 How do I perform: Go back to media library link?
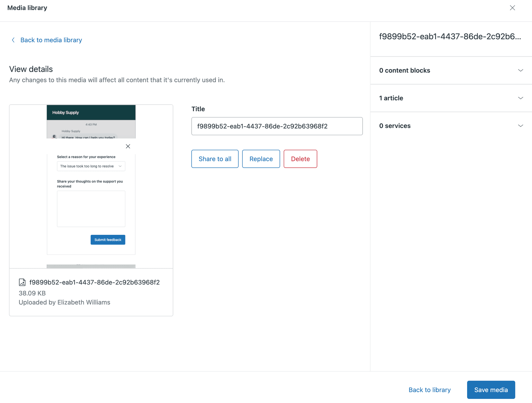pyautogui.click(x=51, y=40)
